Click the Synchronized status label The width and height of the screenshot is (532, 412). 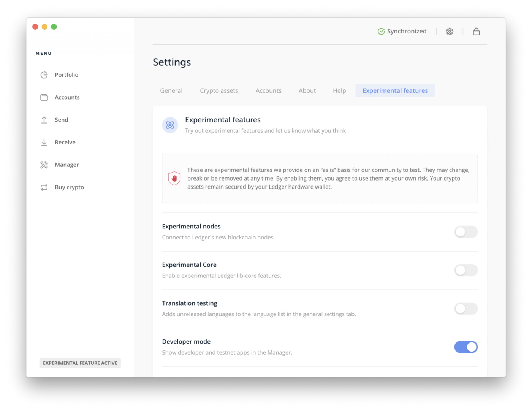pyautogui.click(x=407, y=31)
